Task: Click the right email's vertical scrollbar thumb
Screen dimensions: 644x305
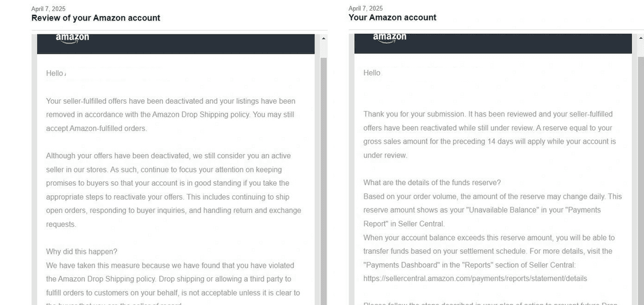Action: click(x=641, y=177)
